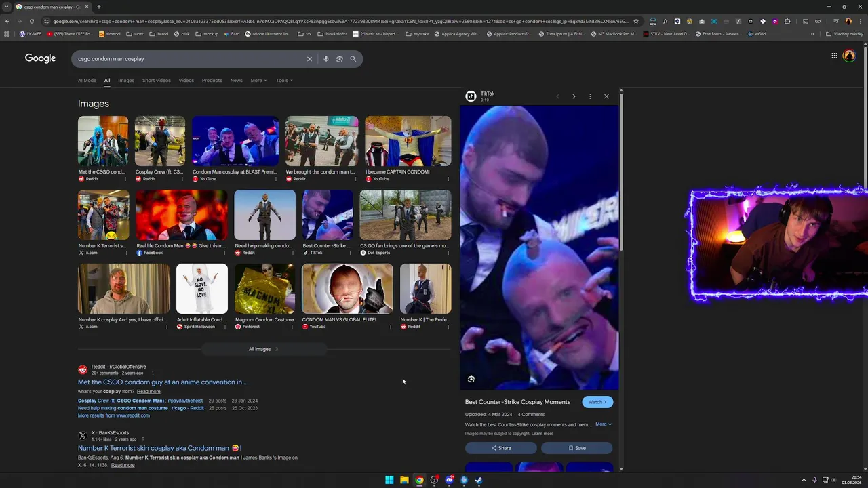
Task: Show next image in preview panel
Action: tap(574, 96)
